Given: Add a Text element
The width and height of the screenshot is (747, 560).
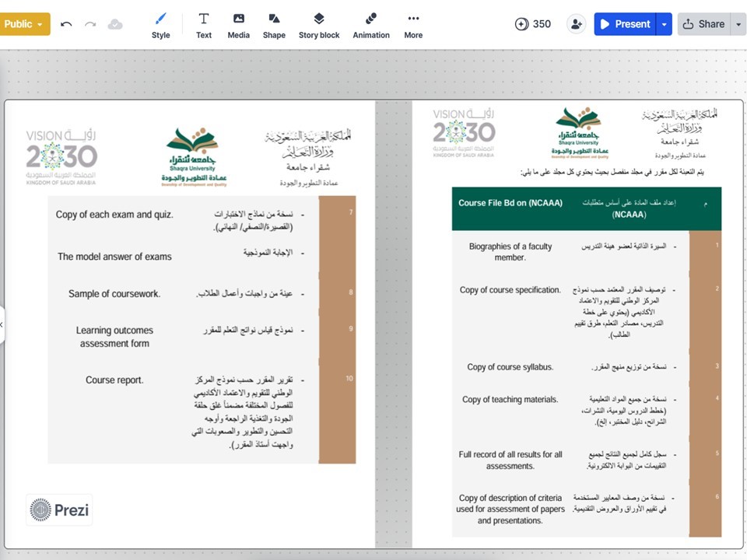Looking at the screenshot, I should pyautogui.click(x=204, y=25).
